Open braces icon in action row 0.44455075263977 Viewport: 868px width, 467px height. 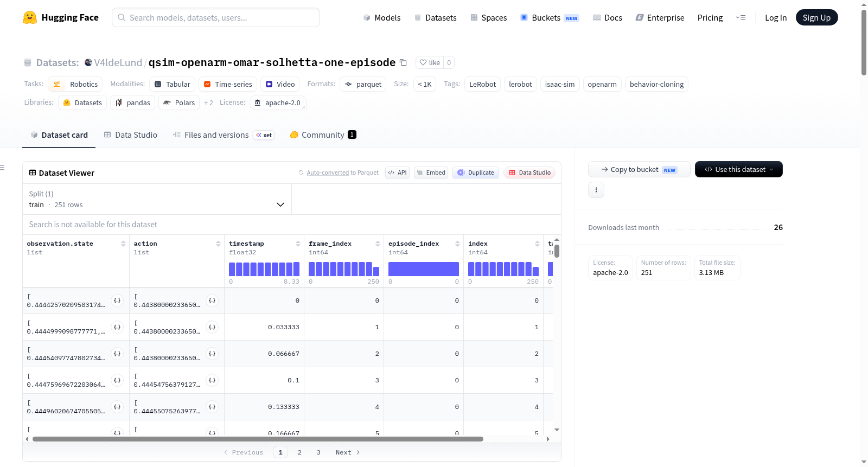click(212, 407)
